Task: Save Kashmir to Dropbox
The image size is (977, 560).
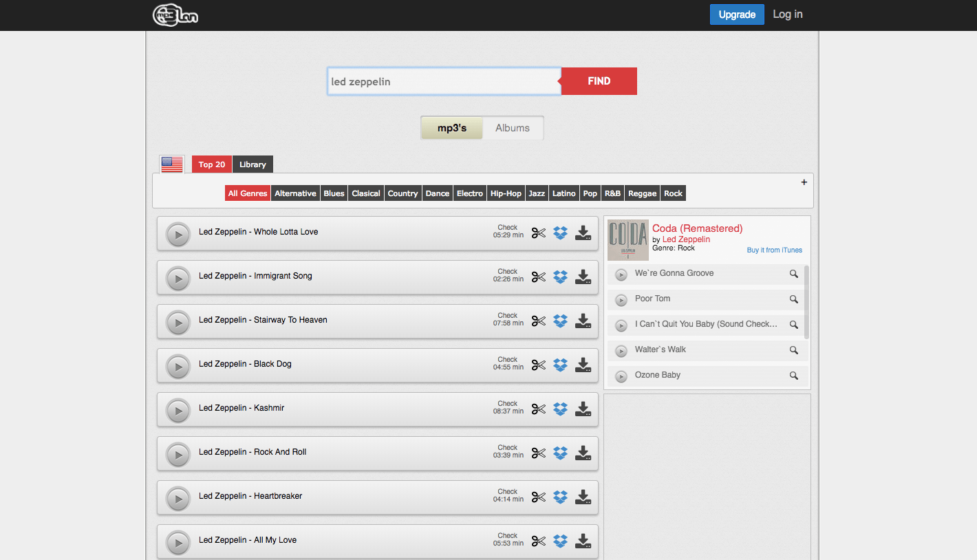Action: point(561,409)
